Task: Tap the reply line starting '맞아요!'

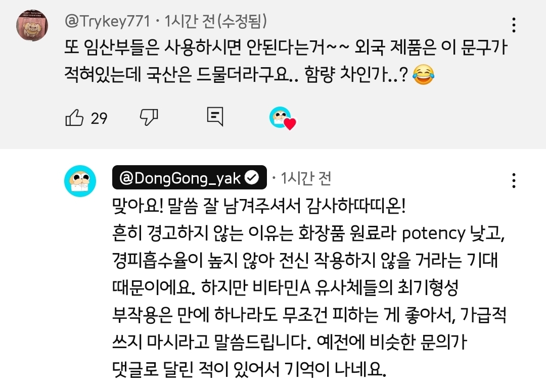Action: [x=259, y=206]
